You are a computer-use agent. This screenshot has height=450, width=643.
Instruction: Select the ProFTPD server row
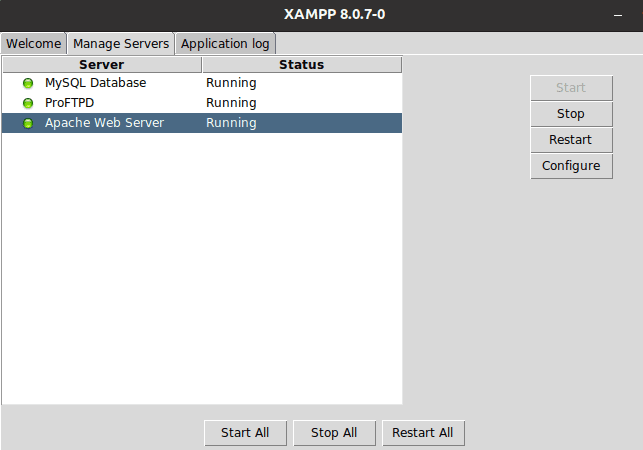tap(202, 103)
